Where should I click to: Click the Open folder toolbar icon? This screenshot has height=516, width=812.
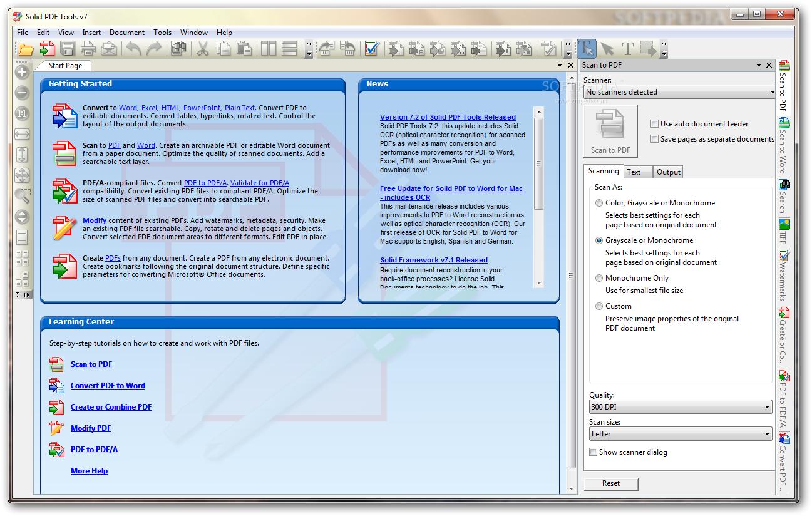[26, 49]
